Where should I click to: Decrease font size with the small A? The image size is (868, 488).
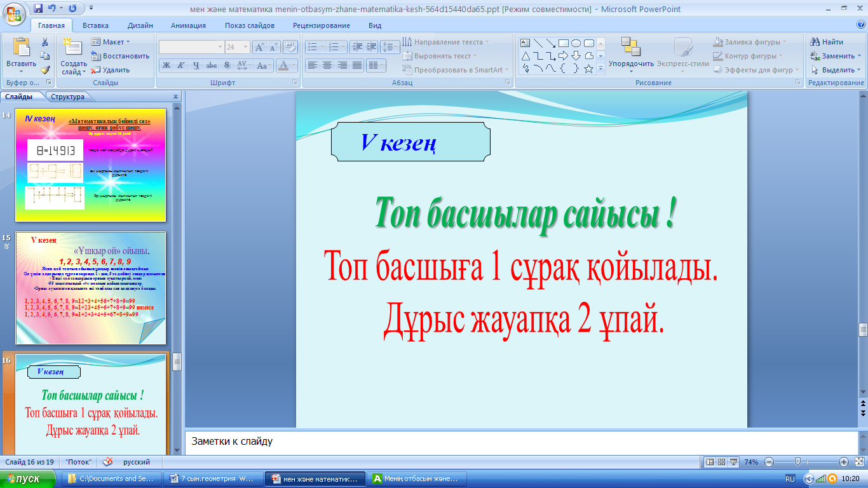point(273,47)
